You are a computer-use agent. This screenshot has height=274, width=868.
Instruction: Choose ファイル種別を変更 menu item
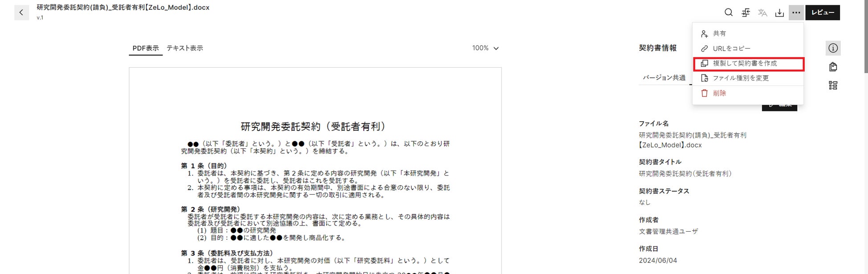tap(748, 78)
